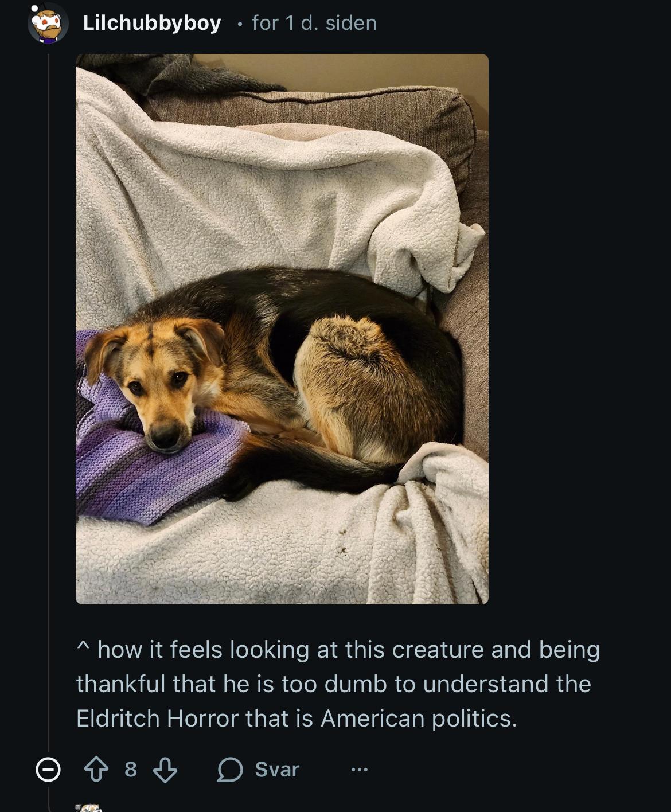Downvote the comment with the down arrow
This screenshot has width=671, height=812.
click(x=165, y=770)
